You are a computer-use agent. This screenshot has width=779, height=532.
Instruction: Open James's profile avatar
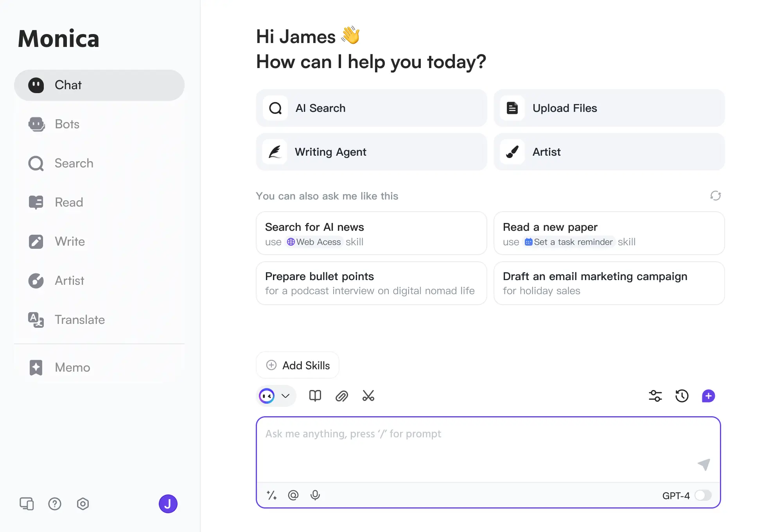tap(168, 504)
